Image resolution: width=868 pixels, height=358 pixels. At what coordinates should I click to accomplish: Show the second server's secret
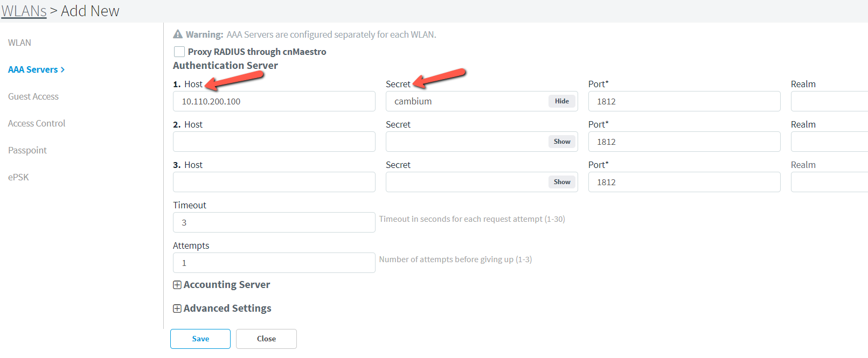point(561,141)
